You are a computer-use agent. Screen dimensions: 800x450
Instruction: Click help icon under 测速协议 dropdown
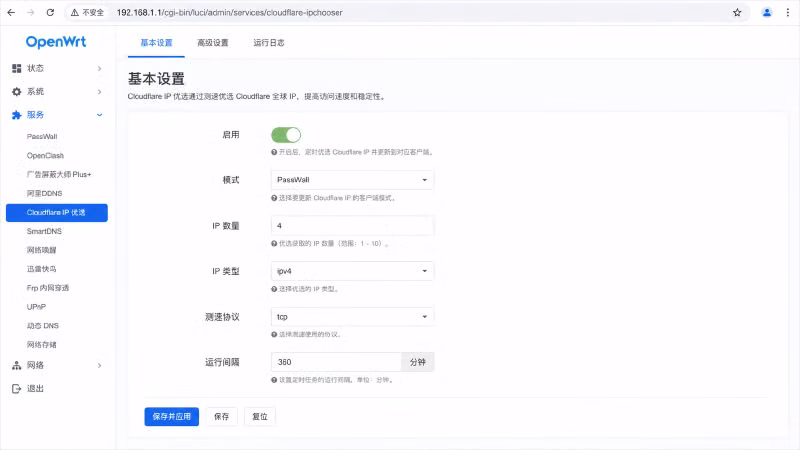tap(274, 334)
